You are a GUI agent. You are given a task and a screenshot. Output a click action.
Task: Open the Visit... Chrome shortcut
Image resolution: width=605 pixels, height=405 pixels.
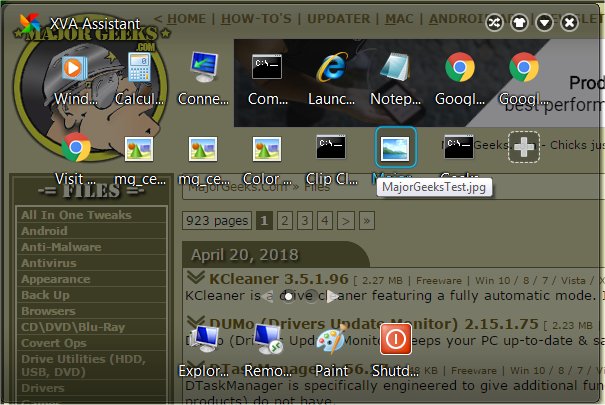(x=75, y=159)
